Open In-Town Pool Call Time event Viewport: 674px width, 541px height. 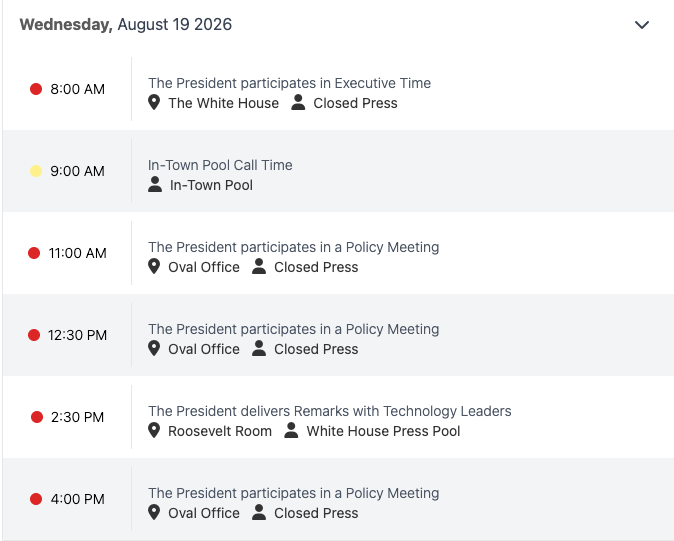pos(220,165)
